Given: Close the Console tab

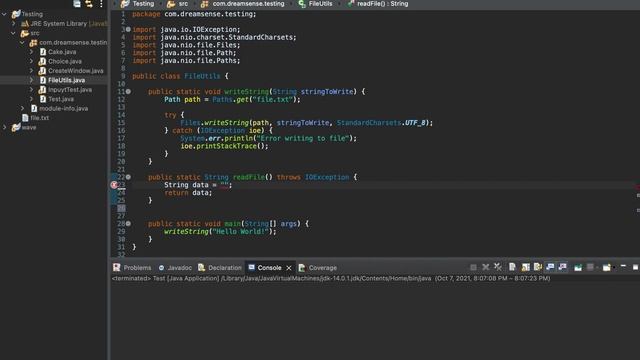Looking at the screenshot, I should [289, 268].
